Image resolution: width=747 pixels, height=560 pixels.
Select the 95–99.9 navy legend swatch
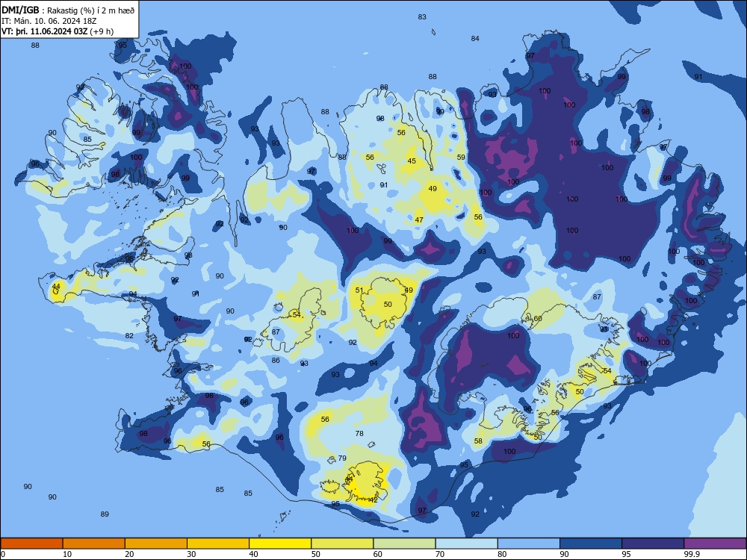point(653,544)
